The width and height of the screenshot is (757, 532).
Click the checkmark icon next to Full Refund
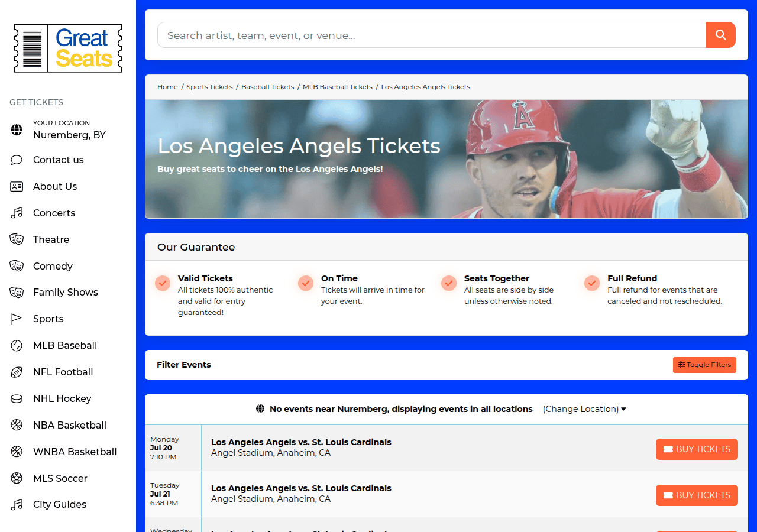click(592, 283)
